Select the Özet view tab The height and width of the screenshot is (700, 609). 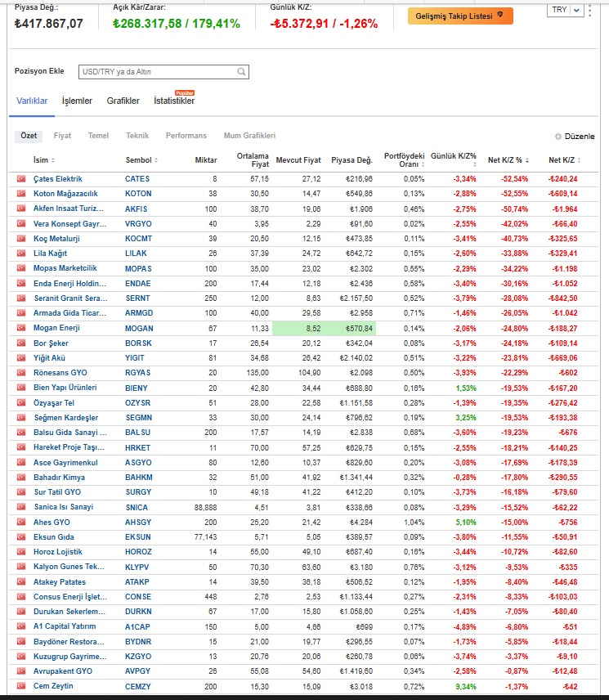pos(29,136)
